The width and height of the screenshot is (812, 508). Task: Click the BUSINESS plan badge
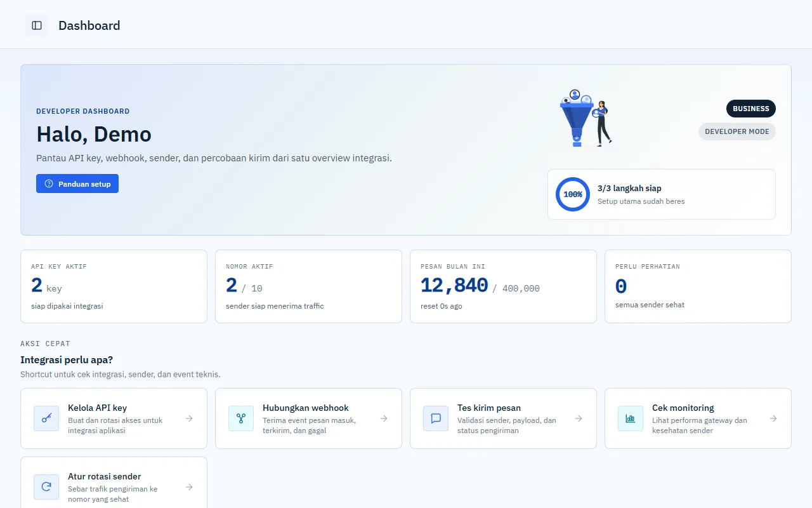click(751, 109)
